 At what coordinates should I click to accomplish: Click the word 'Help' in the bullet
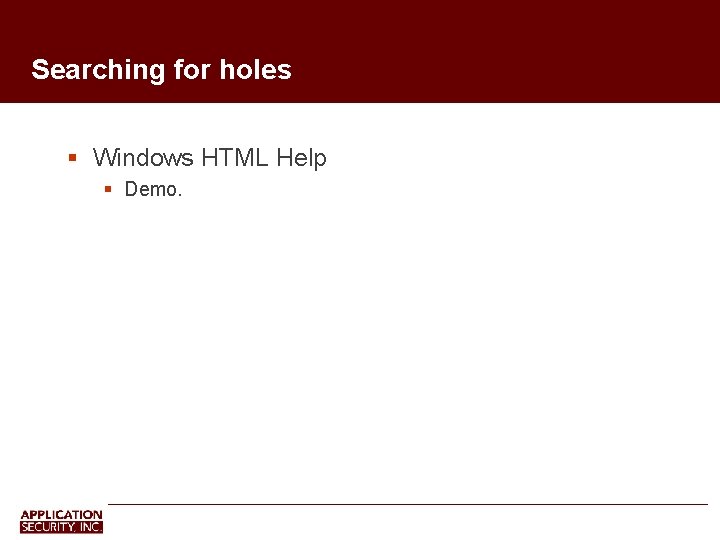(x=301, y=158)
